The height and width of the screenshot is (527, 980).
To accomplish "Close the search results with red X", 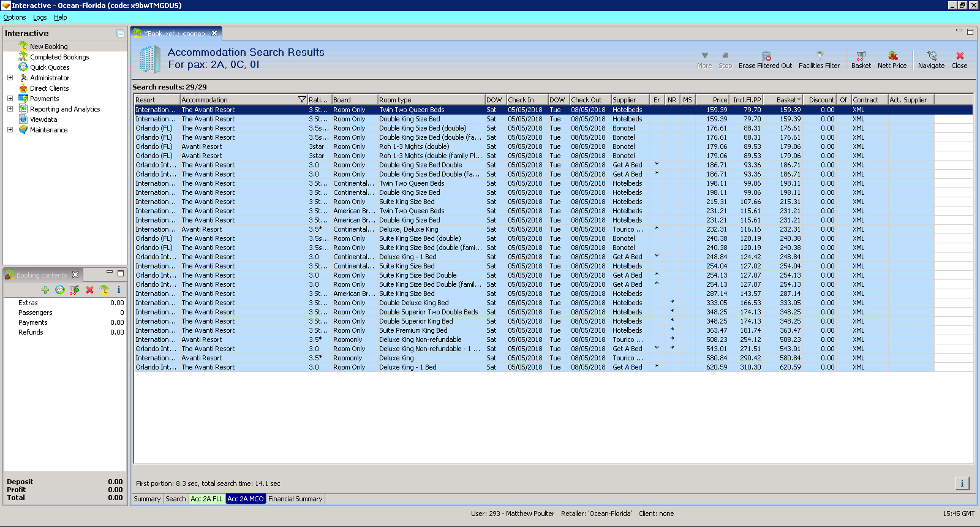I will (x=960, y=56).
